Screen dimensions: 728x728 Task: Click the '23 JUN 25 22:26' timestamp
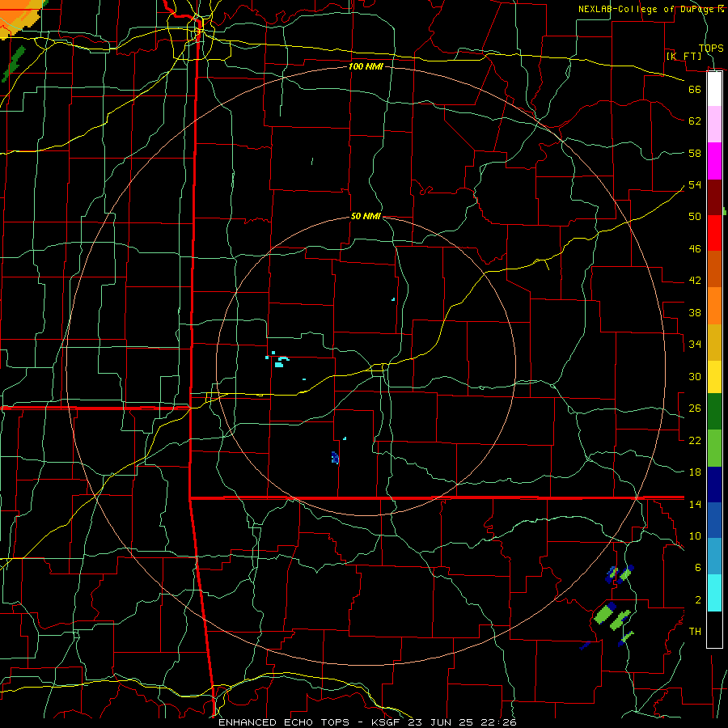click(462, 722)
